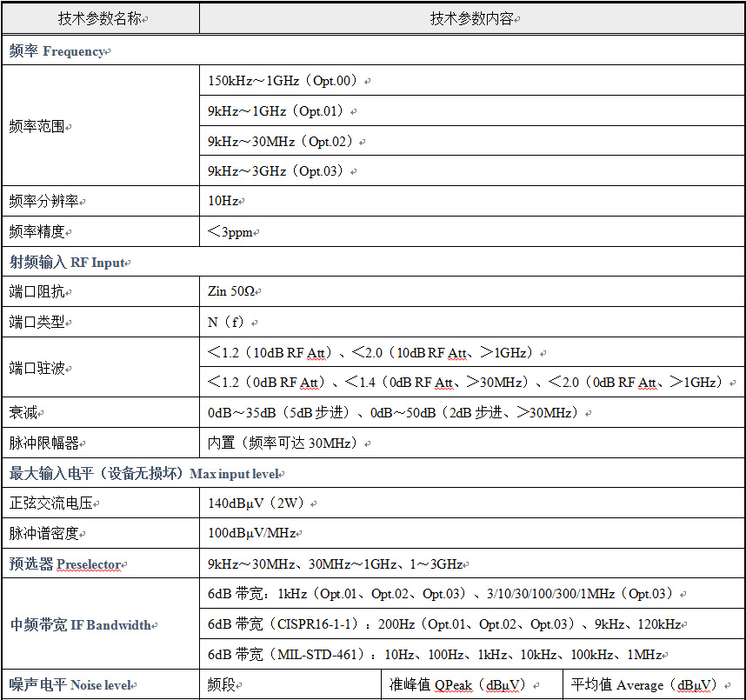Click the 正弦交流电压 label cell
This screenshot has height=700, width=746.
(x=100, y=503)
